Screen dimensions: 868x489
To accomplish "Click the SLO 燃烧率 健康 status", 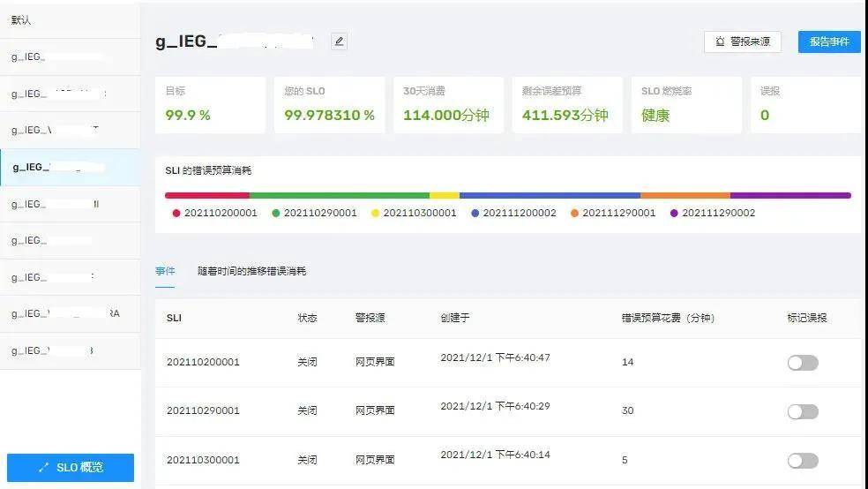I will point(655,116).
